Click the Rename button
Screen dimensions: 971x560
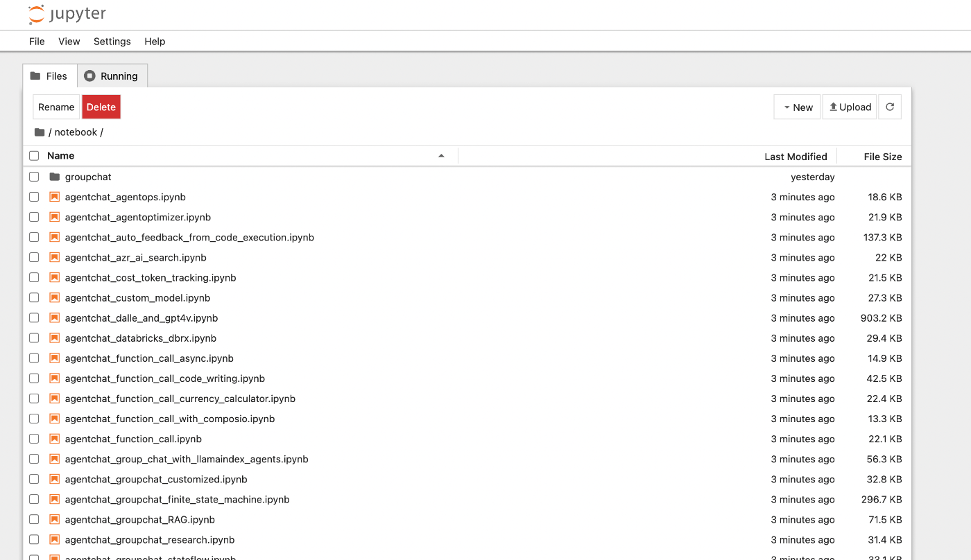point(55,107)
